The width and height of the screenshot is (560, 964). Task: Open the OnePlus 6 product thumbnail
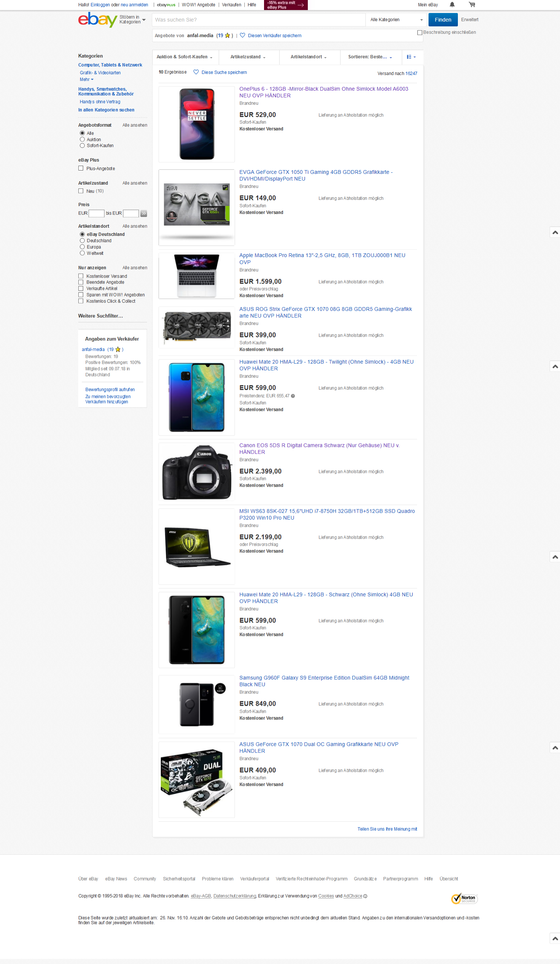click(196, 124)
